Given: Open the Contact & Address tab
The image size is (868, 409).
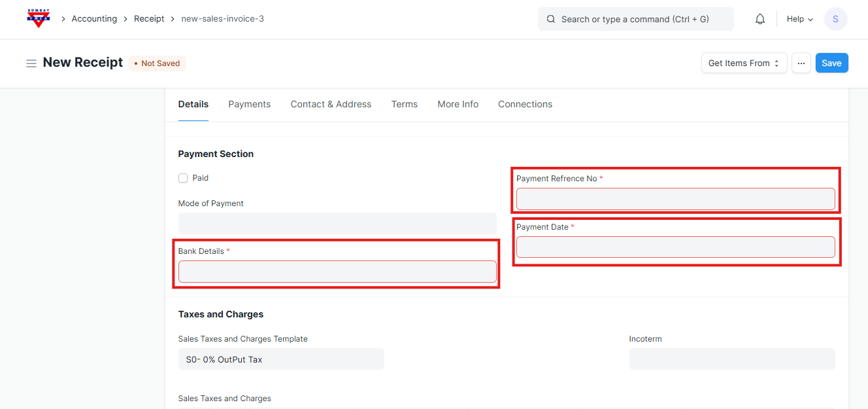Looking at the screenshot, I should tap(331, 104).
